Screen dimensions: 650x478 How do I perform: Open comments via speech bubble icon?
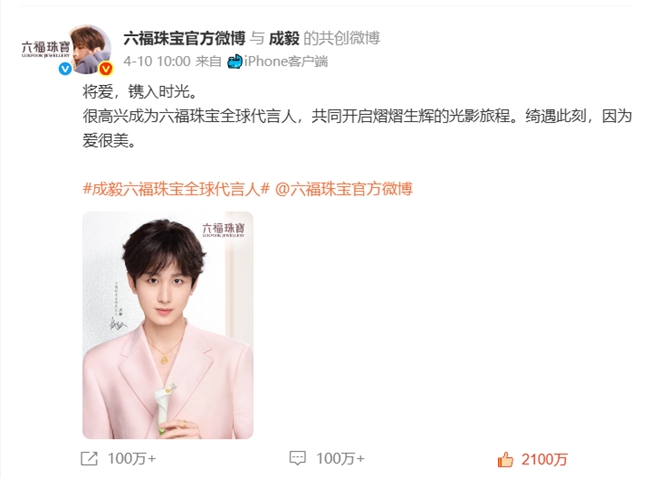[x=298, y=458]
